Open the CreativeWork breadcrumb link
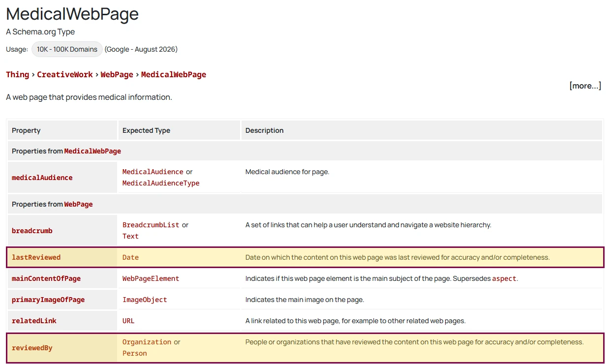 pos(65,75)
